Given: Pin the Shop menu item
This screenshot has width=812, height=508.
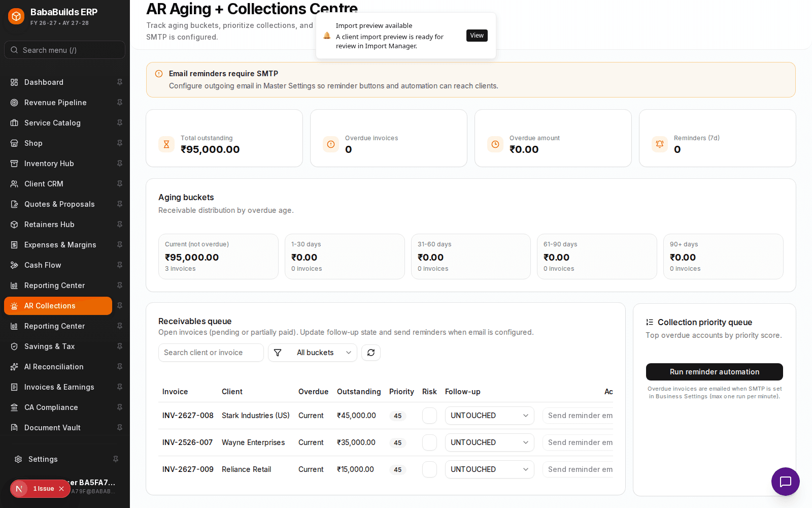Looking at the screenshot, I should (x=120, y=143).
